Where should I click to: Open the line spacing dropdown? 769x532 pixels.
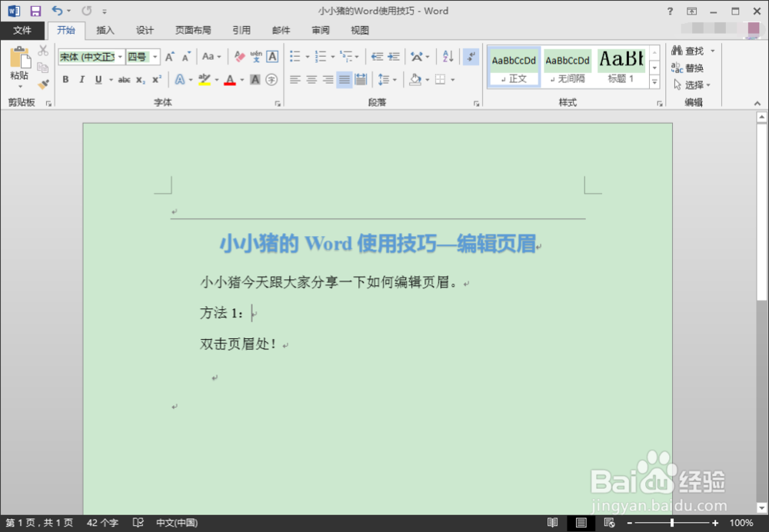tap(387, 79)
